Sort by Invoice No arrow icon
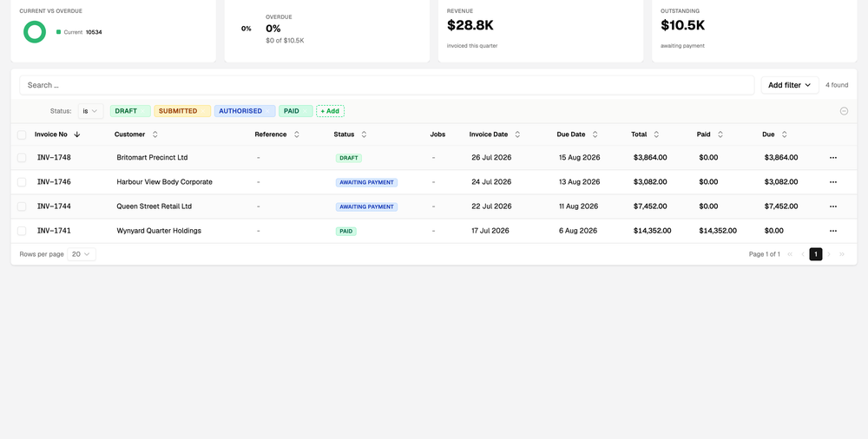Image resolution: width=868 pixels, height=439 pixels. point(77,134)
